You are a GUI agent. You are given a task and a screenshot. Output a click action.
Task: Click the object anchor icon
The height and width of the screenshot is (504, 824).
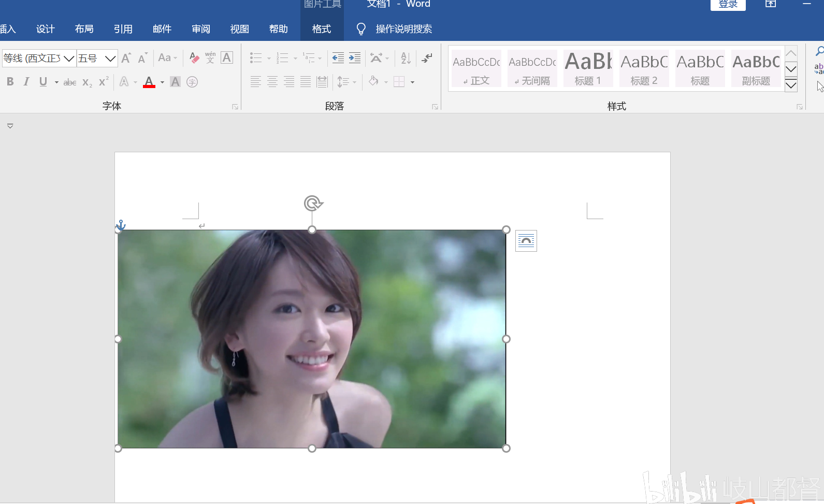click(121, 225)
